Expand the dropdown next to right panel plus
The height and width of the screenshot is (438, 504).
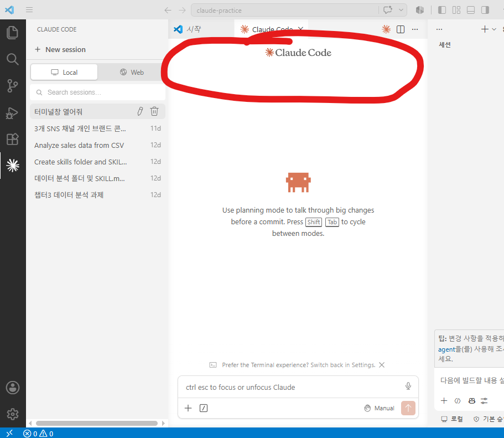click(494, 29)
